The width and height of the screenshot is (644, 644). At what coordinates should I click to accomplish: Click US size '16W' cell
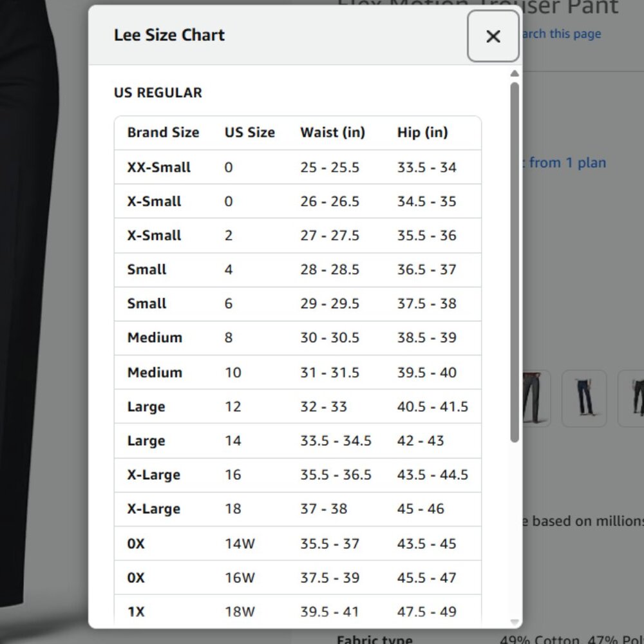tap(240, 578)
